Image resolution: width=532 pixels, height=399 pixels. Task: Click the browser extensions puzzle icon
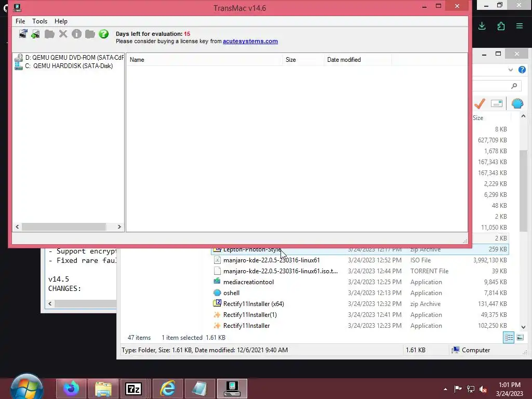click(x=501, y=26)
